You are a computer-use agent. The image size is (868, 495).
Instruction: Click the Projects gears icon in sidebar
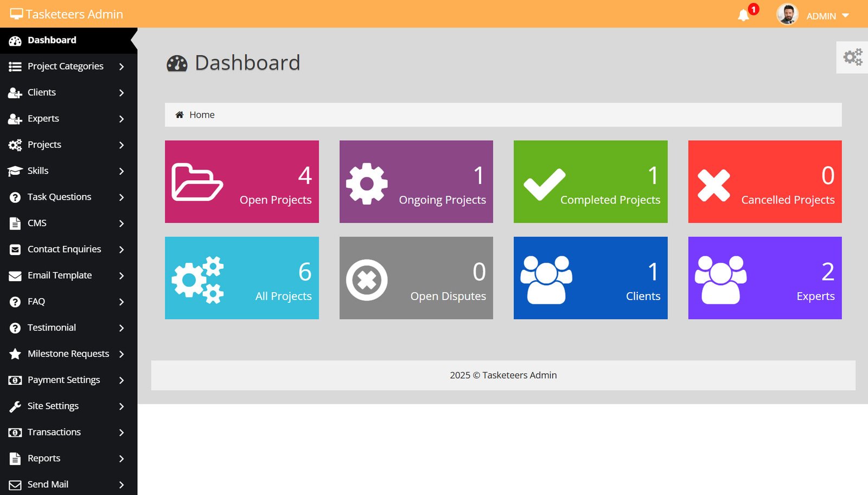click(x=15, y=145)
